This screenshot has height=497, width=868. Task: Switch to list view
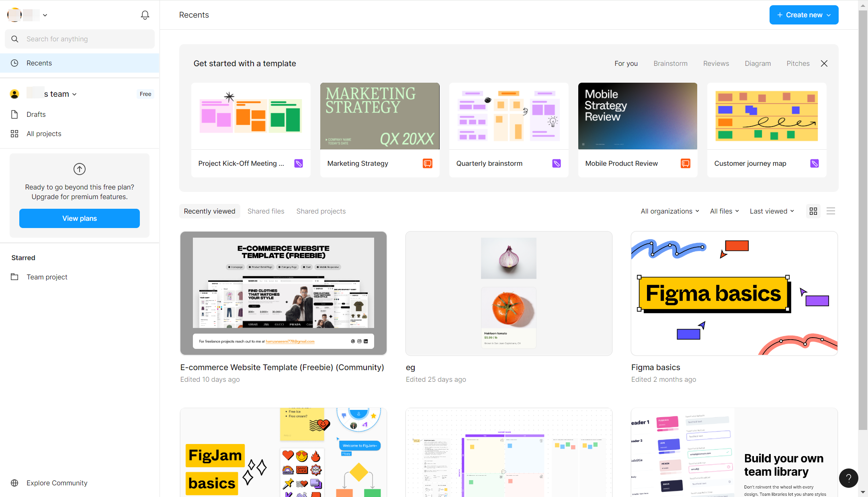831,211
